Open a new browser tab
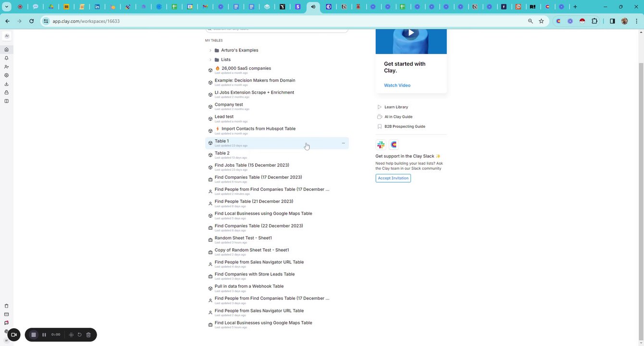The width and height of the screenshot is (644, 346). click(x=575, y=7)
